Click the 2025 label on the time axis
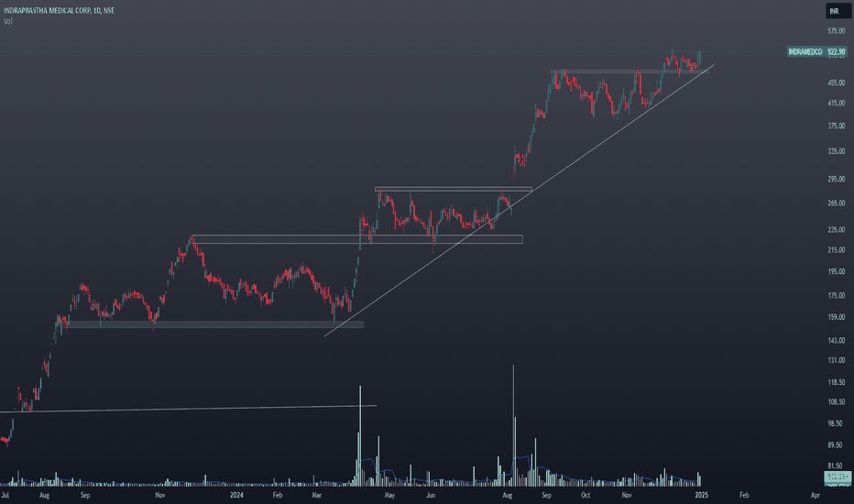The image size is (854, 504). pos(702,495)
